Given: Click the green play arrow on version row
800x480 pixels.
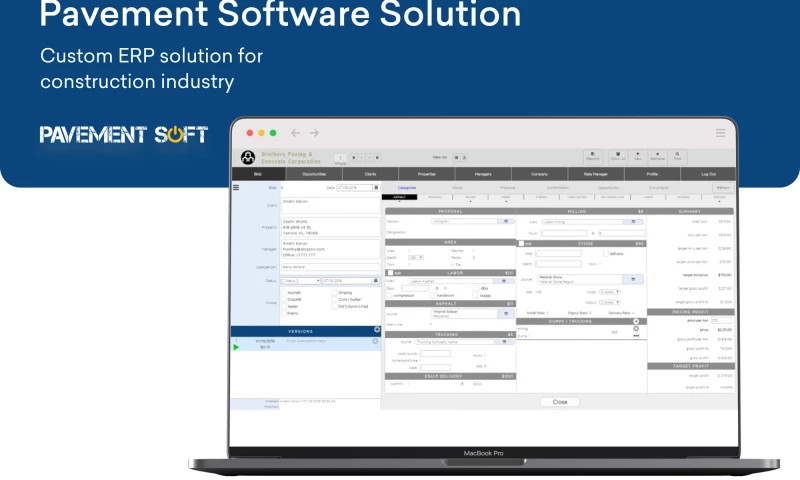Looking at the screenshot, I should click(236, 347).
